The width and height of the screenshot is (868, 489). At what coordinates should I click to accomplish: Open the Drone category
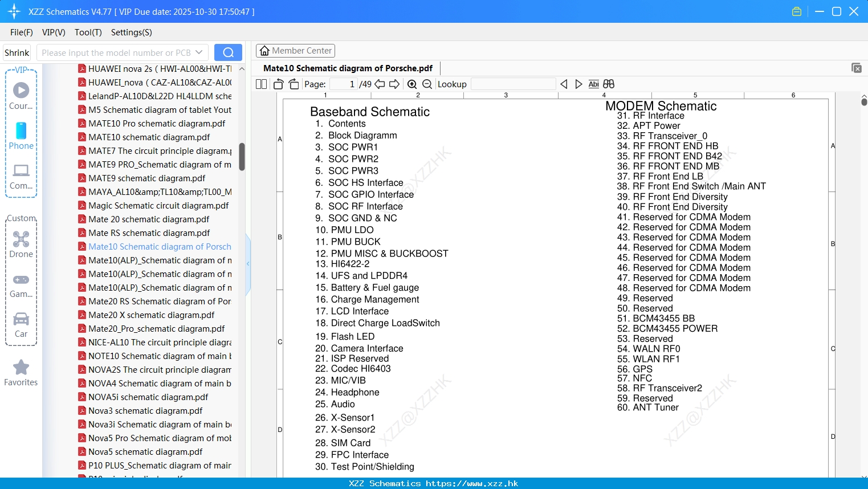pos(21,244)
